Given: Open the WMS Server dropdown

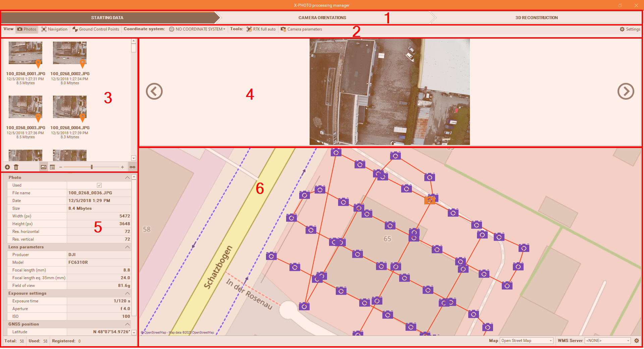Looking at the screenshot, I should point(608,341).
